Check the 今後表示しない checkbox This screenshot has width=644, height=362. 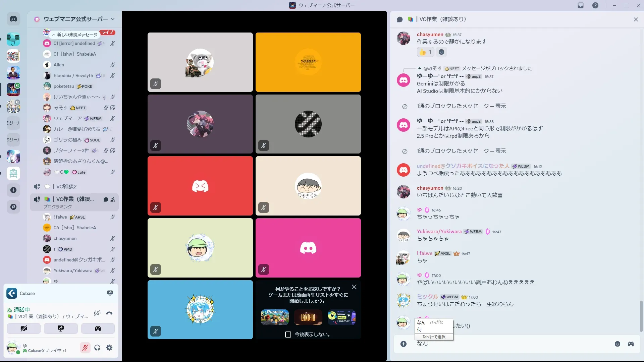coord(288,335)
